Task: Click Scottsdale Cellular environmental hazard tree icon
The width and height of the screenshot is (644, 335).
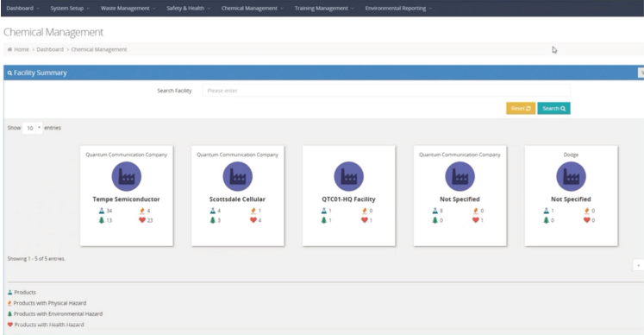Action: (213, 220)
